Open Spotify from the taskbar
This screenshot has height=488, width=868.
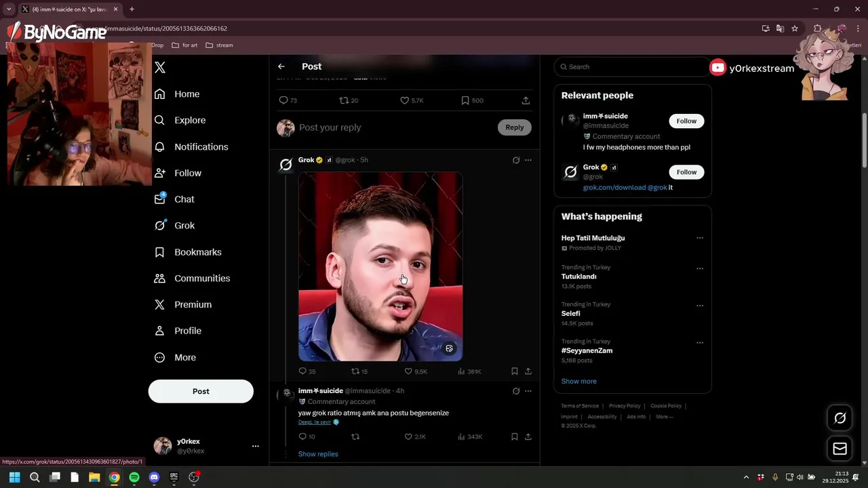point(134,477)
